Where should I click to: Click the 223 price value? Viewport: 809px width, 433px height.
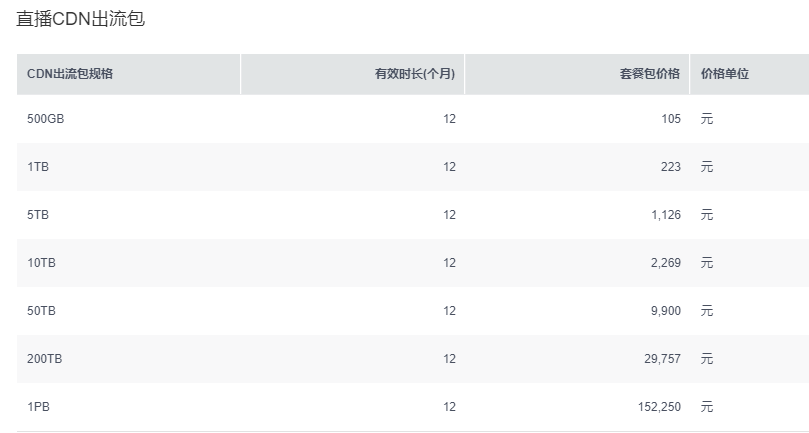pyautogui.click(x=671, y=167)
